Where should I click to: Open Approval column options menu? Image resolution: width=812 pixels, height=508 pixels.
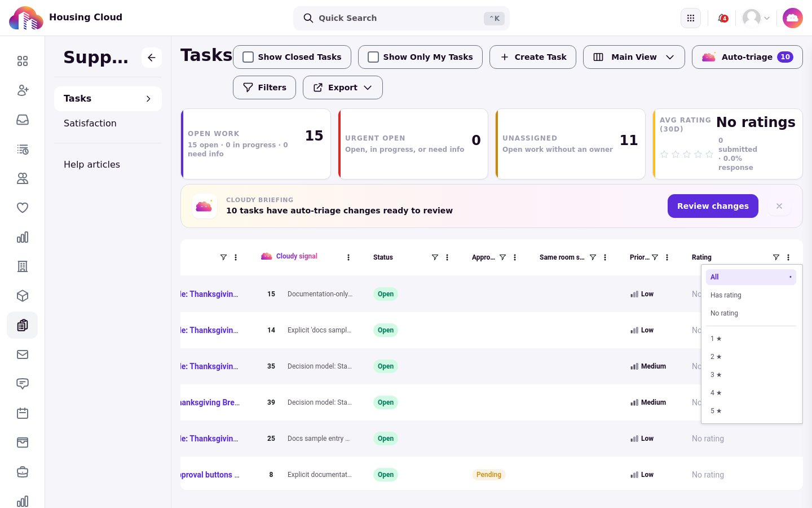515,257
